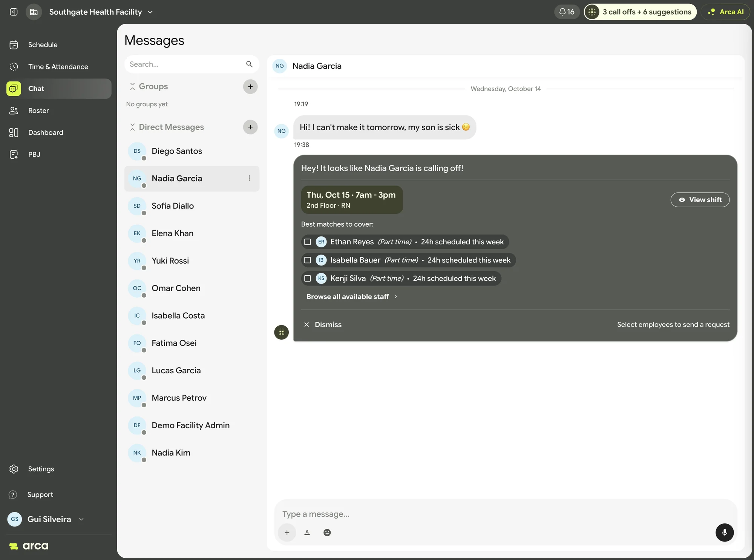The width and height of the screenshot is (754, 560).
Task: Click the Chat bubble icon
Action: click(x=14, y=89)
